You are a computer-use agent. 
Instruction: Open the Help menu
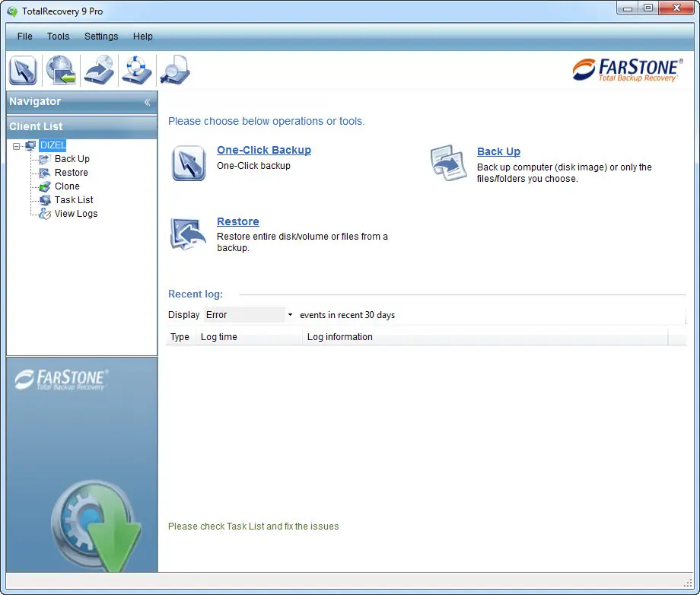coord(143,37)
